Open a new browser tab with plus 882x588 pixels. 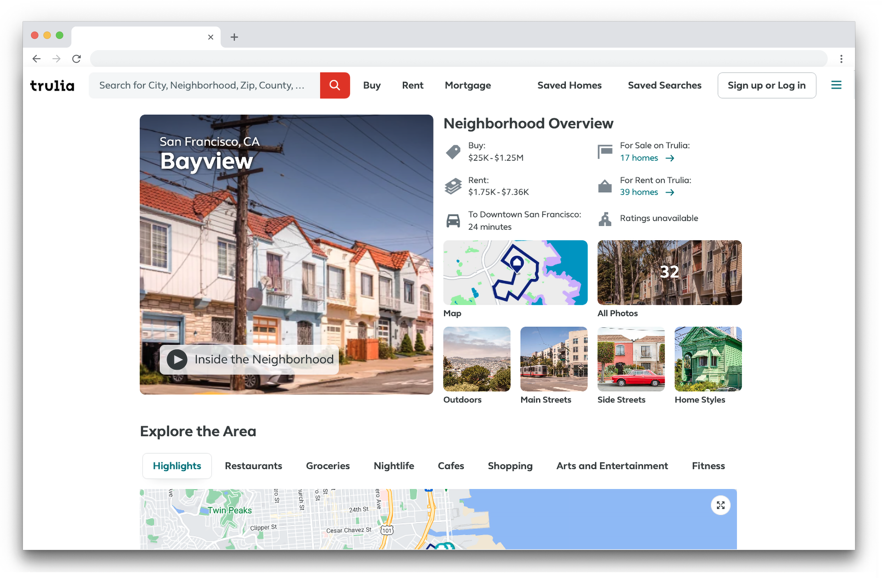234,37
